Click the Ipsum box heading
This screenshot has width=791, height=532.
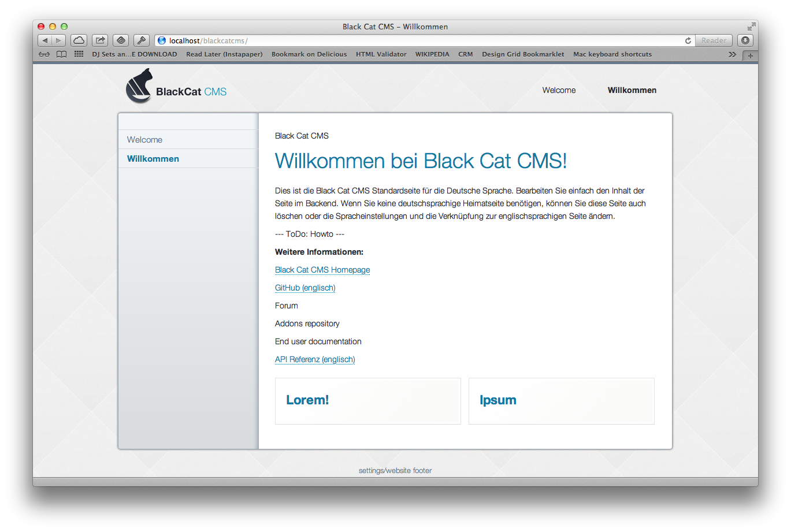click(498, 400)
